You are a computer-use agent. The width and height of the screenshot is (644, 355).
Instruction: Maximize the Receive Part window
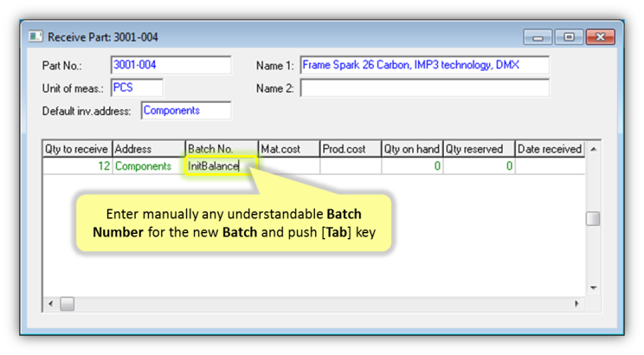pyautogui.click(x=569, y=37)
